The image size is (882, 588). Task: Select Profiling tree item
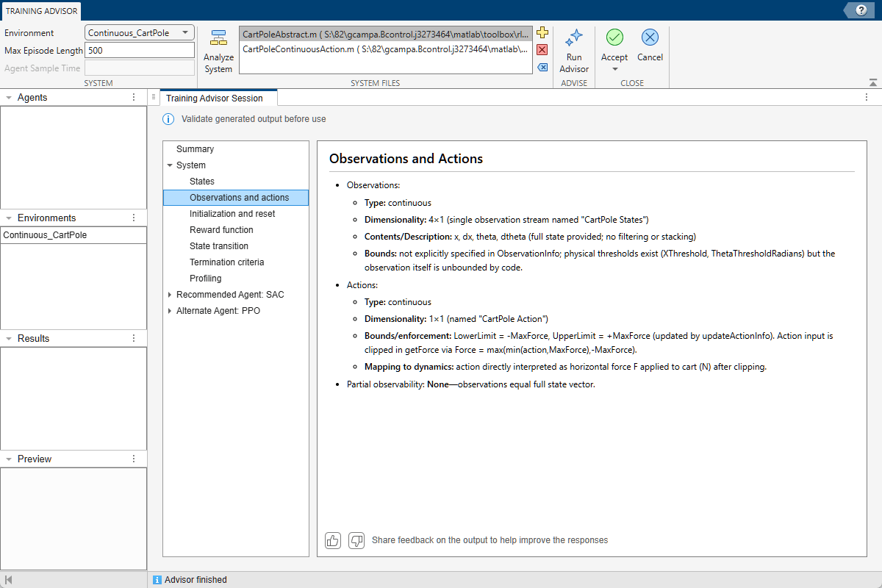pyautogui.click(x=205, y=279)
